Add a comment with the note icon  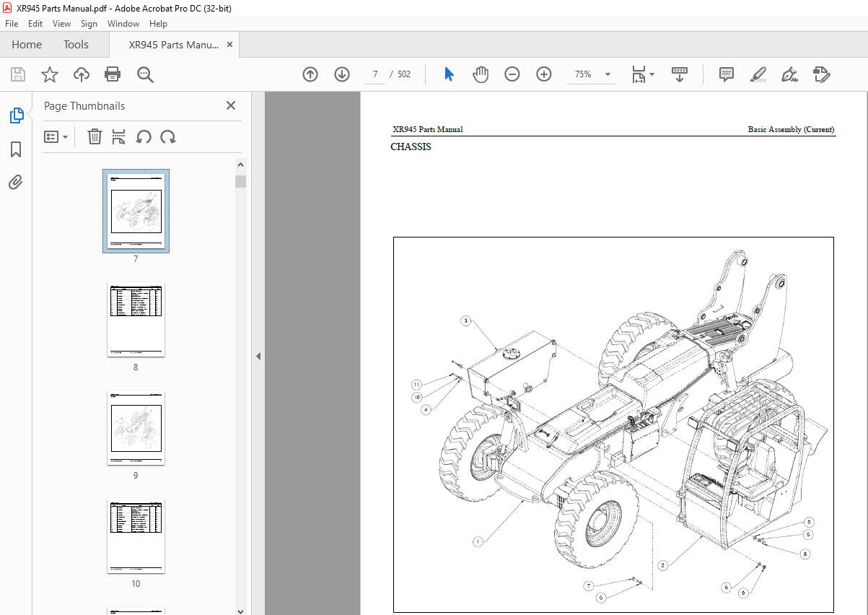727,74
